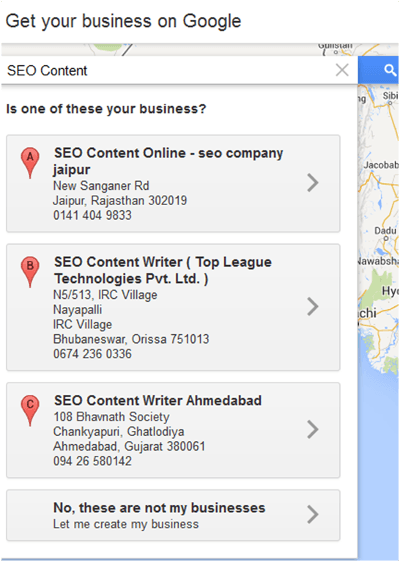The width and height of the screenshot is (400, 562).
Task: Click the blue search magnifier button
Action: tap(378, 70)
